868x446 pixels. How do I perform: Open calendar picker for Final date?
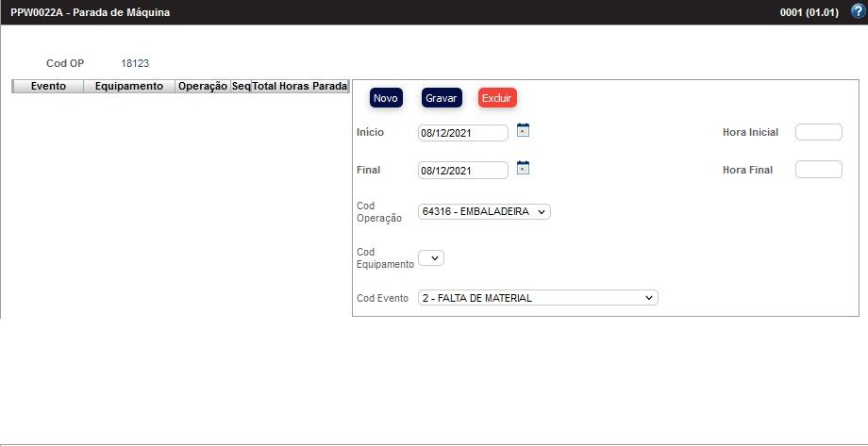[x=524, y=169]
